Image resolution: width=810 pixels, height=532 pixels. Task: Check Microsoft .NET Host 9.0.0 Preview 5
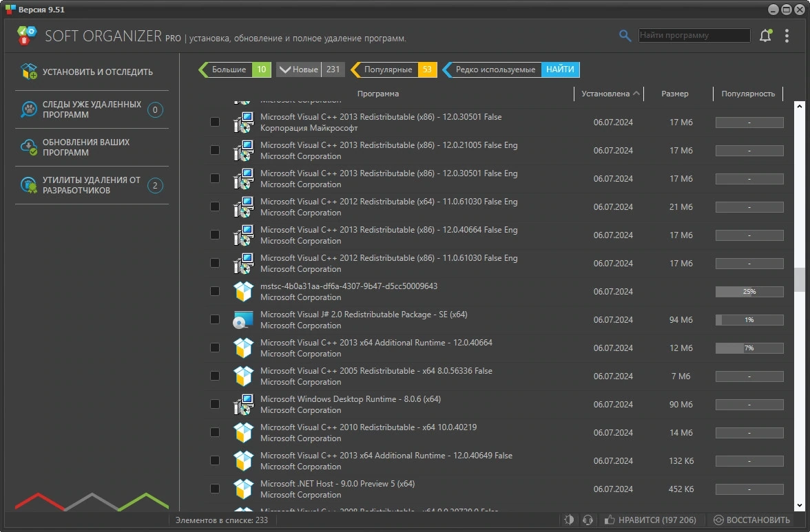coord(214,489)
